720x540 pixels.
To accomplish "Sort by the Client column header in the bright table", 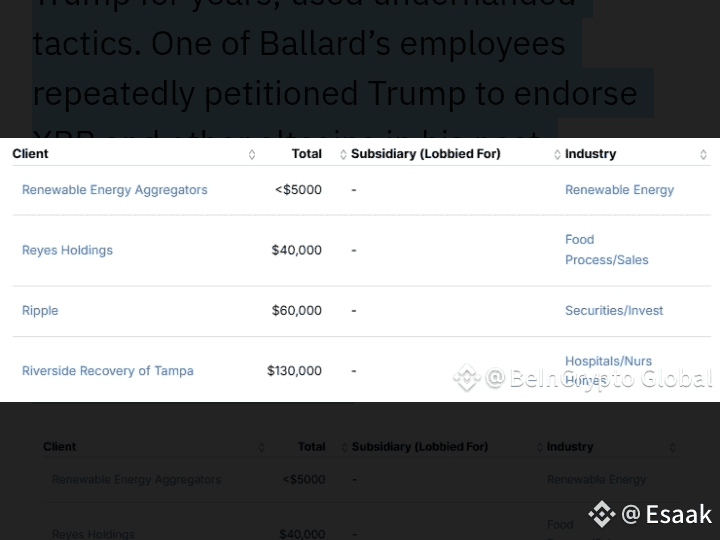I will tap(30, 154).
